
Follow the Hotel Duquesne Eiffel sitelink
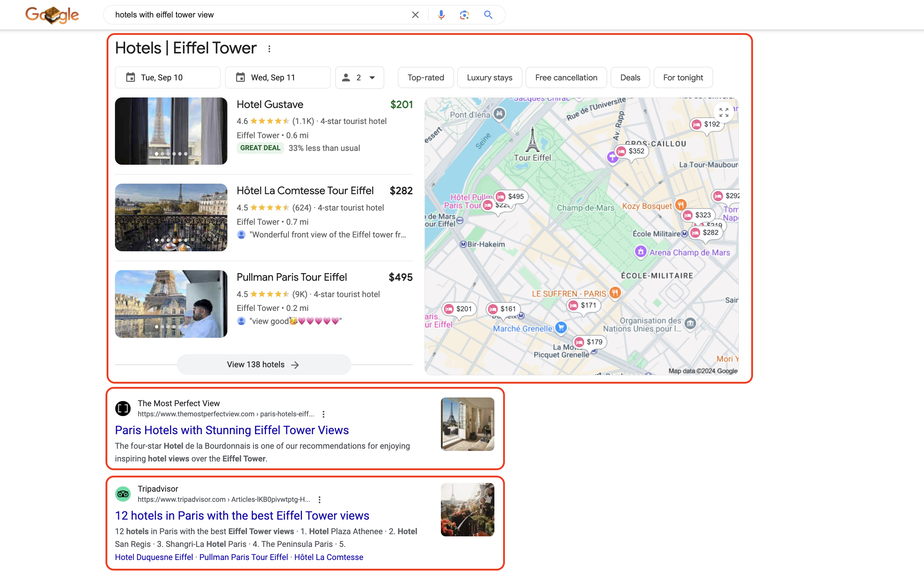point(154,557)
